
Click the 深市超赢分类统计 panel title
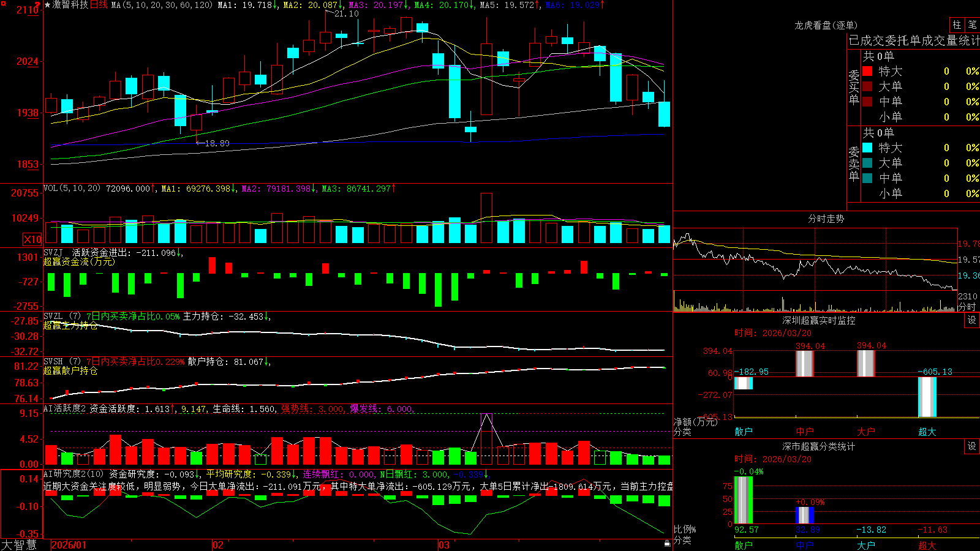(819, 446)
